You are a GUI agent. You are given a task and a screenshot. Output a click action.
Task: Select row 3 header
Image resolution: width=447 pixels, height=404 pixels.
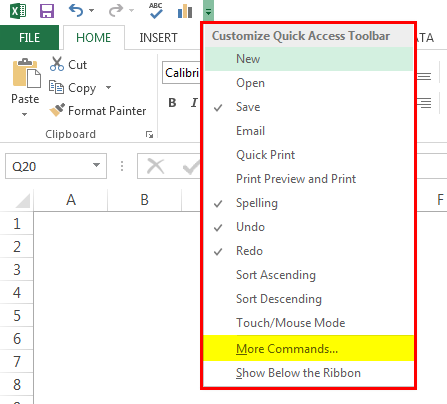pos(17,269)
